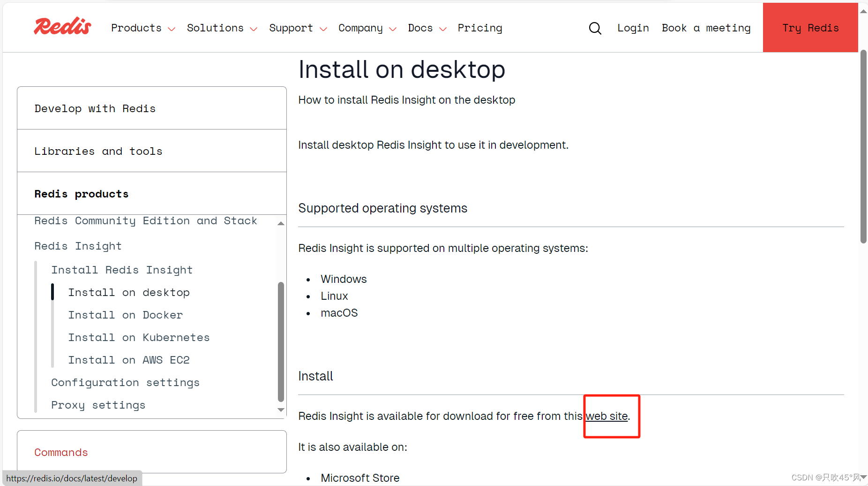Open Install on Kubernetes page
Screen dimensions: 868x486
coord(139,337)
